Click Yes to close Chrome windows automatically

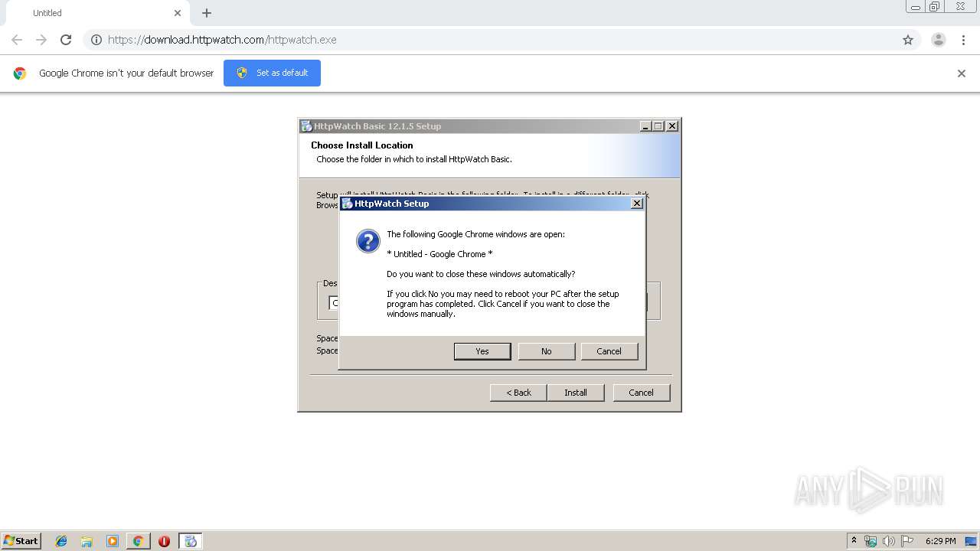pyautogui.click(x=482, y=351)
